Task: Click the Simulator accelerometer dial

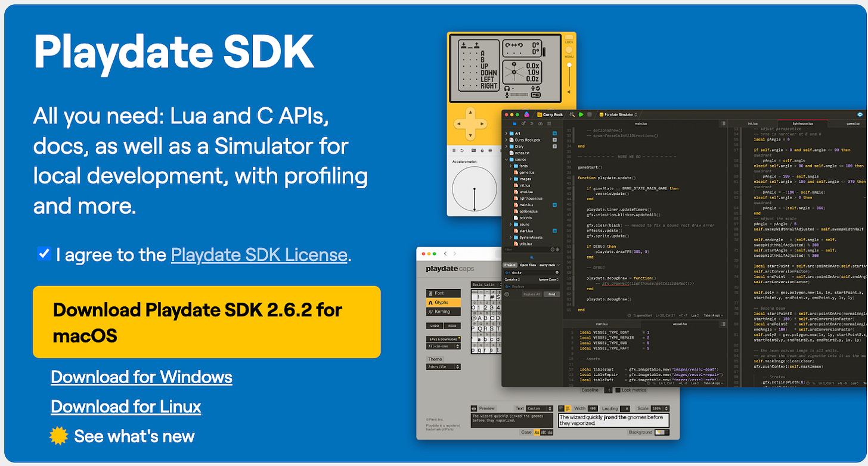Action: [475, 188]
